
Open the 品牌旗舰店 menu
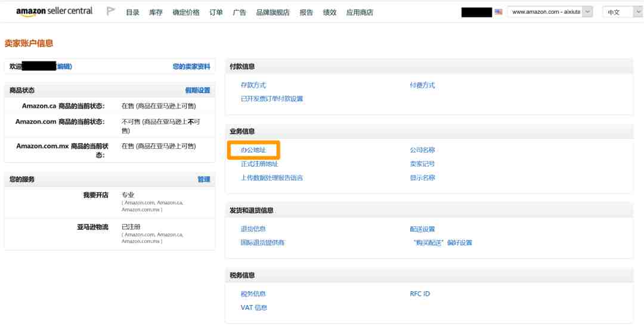[x=273, y=13]
